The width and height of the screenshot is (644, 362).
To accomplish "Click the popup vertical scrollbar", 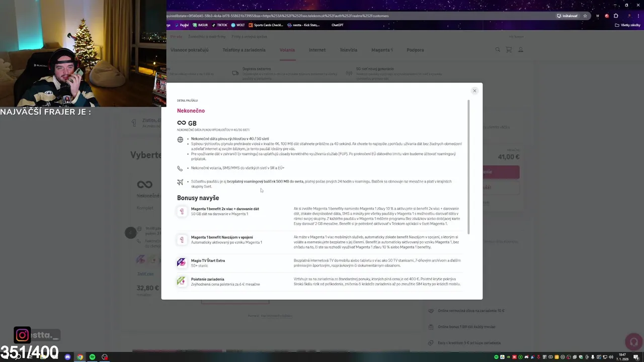I will [x=469, y=167].
